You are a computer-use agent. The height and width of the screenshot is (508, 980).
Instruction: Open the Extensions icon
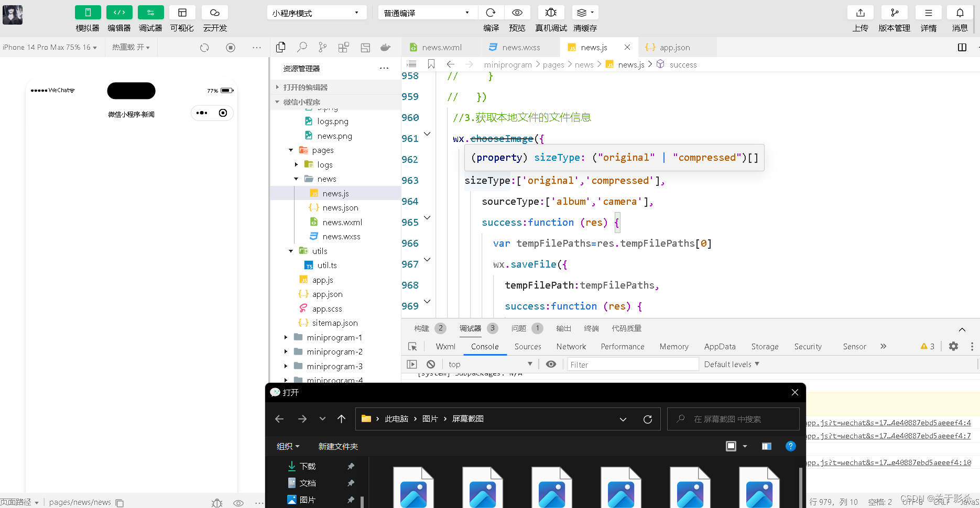tap(344, 48)
